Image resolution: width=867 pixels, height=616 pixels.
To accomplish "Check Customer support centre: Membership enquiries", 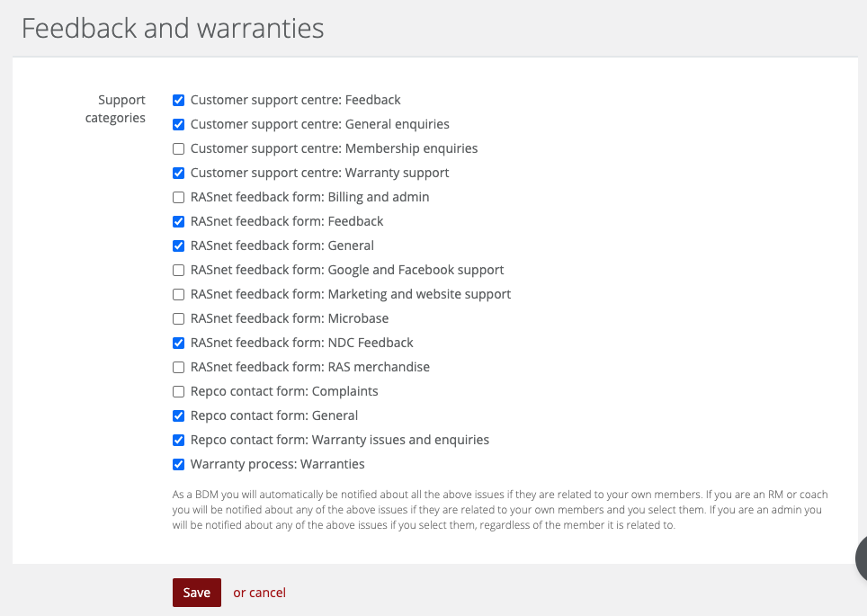I will [178, 148].
